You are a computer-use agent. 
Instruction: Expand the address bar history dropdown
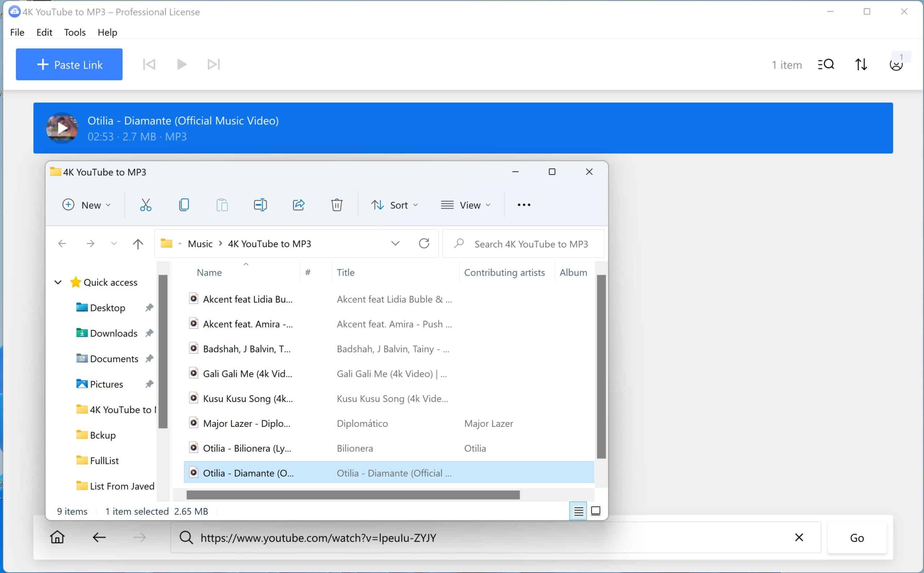395,244
